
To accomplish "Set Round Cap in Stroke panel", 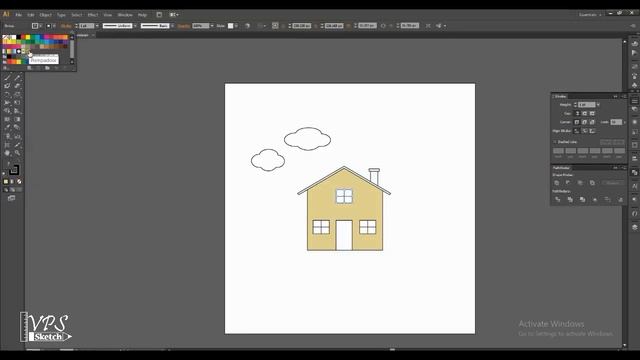I will pyautogui.click(x=584, y=113).
